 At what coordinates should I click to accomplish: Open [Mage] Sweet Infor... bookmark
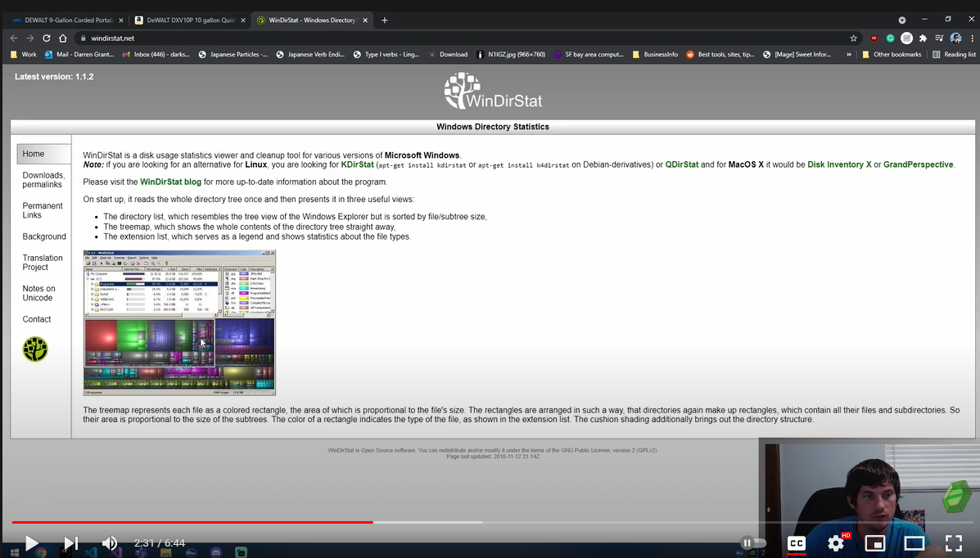[x=797, y=54]
